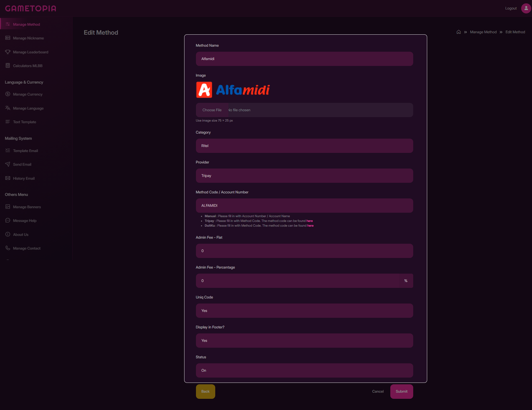Screen dimensions: 532x410
Task: Open the user profile avatar
Action: [x=526, y=8]
